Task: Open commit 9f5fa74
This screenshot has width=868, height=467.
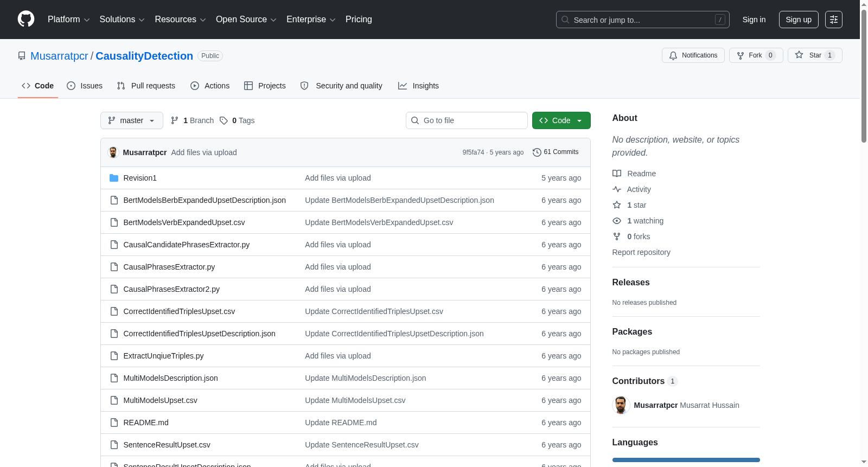Action: click(473, 152)
